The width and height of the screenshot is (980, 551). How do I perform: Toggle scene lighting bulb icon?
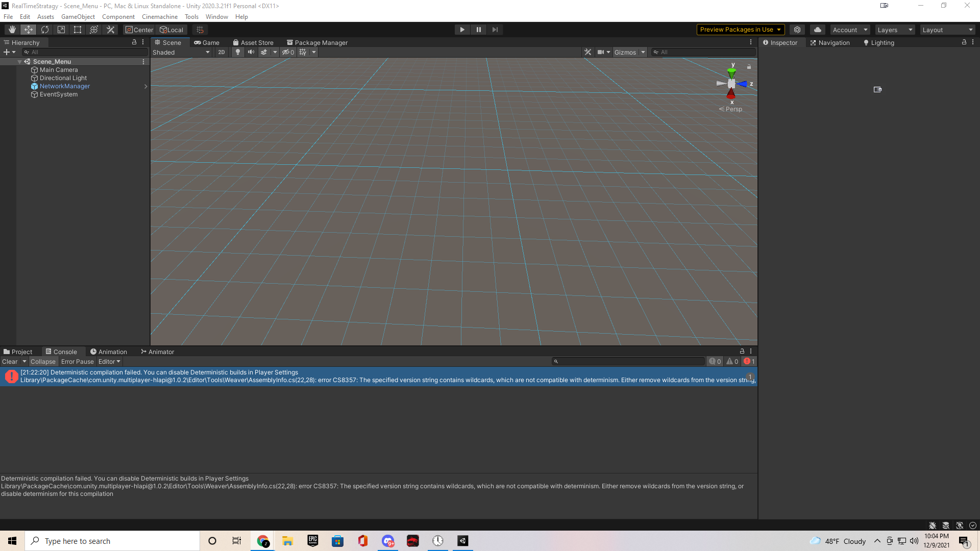coord(238,52)
